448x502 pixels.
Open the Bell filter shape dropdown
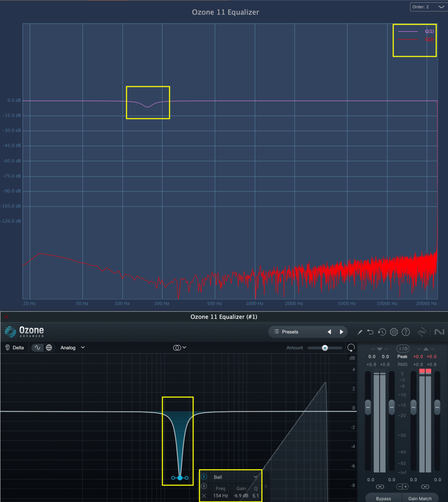tap(234, 477)
